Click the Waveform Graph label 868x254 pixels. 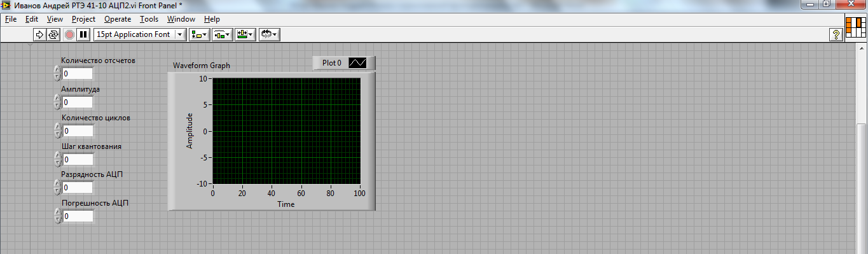coord(202,66)
